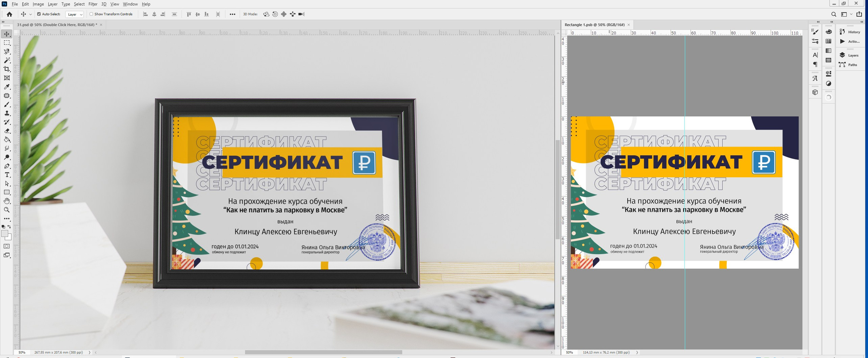The width and height of the screenshot is (868, 358).
Task: Select the Magic Wand tool
Action: click(7, 60)
